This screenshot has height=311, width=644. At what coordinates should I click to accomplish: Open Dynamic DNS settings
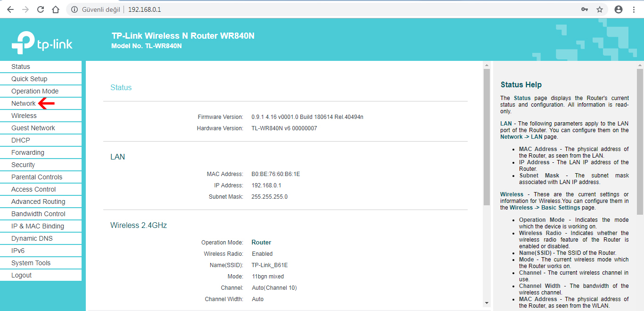coord(41,238)
